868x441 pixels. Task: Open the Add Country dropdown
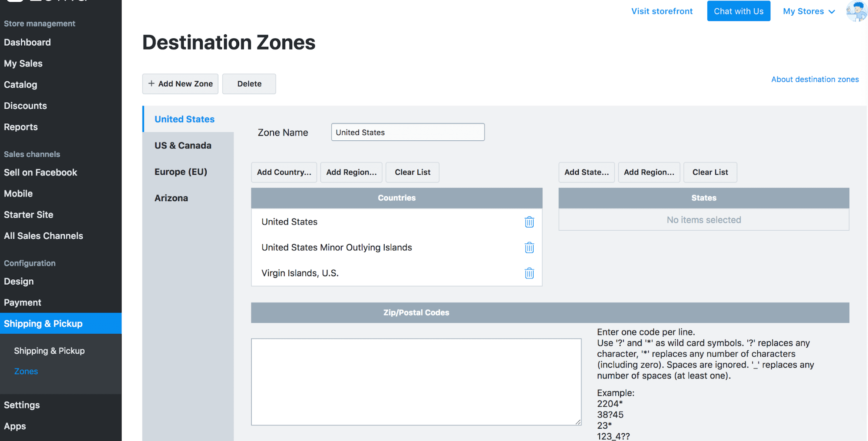(284, 172)
